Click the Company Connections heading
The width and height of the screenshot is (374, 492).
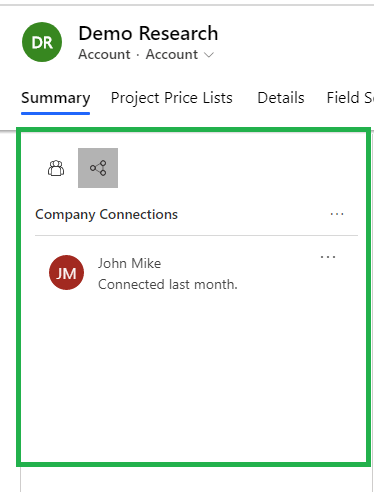point(106,214)
